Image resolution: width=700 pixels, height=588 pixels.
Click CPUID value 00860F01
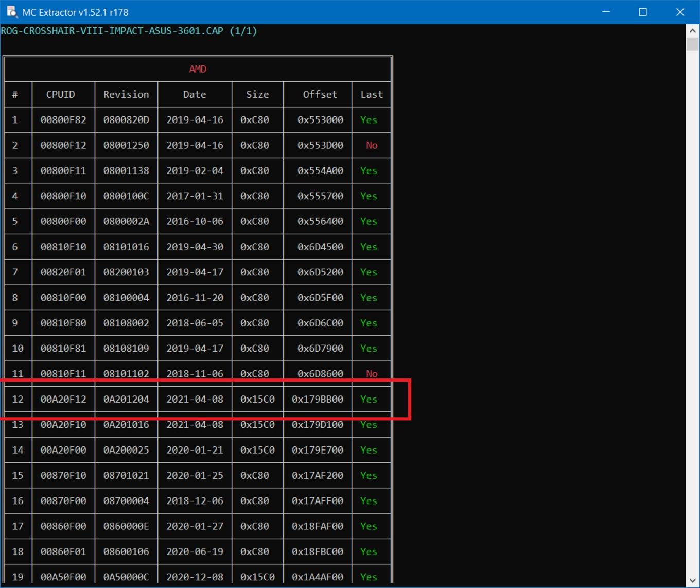63,551
